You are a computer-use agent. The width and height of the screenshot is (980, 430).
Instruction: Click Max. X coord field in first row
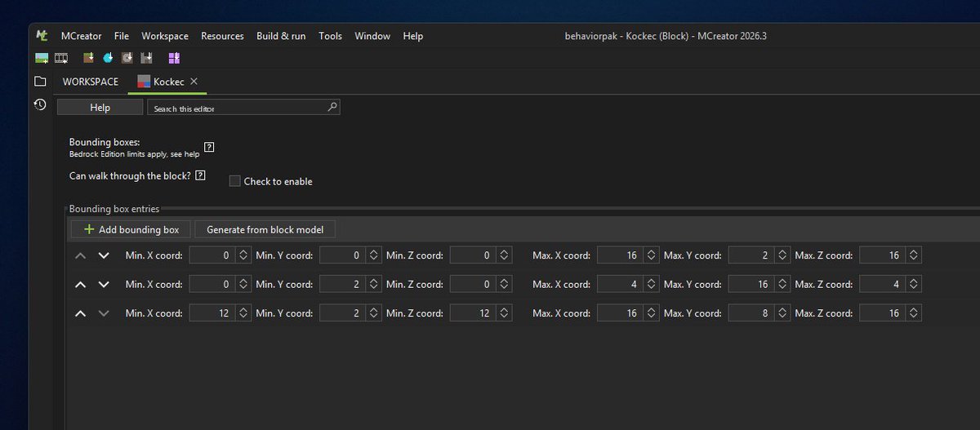(621, 255)
